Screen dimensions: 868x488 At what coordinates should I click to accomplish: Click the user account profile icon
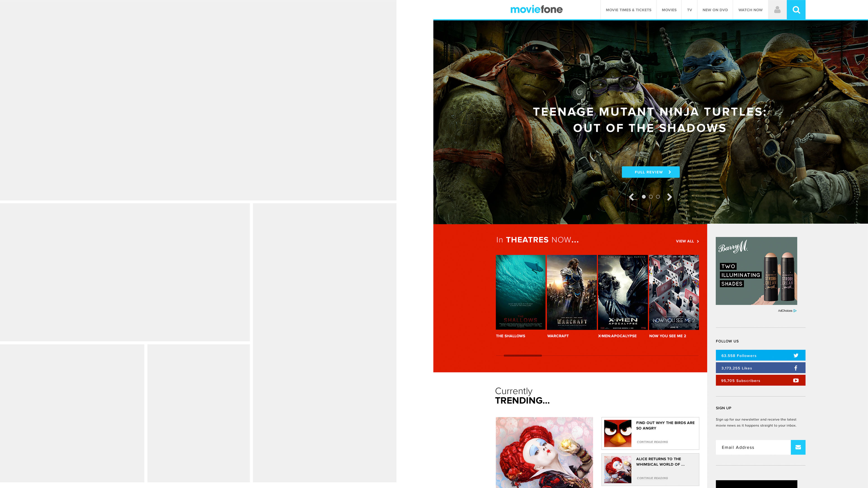(x=777, y=10)
